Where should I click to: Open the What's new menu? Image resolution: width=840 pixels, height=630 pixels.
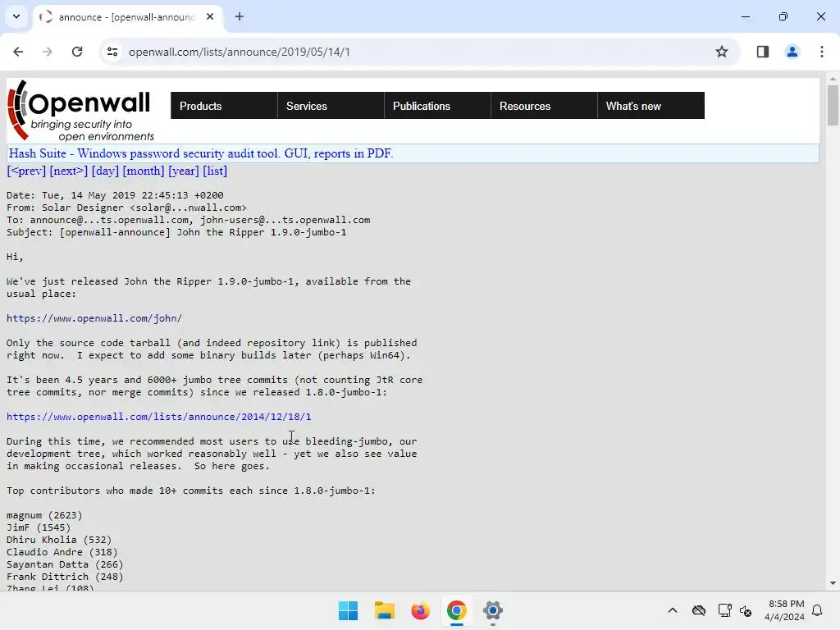pyautogui.click(x=651, y=106)
